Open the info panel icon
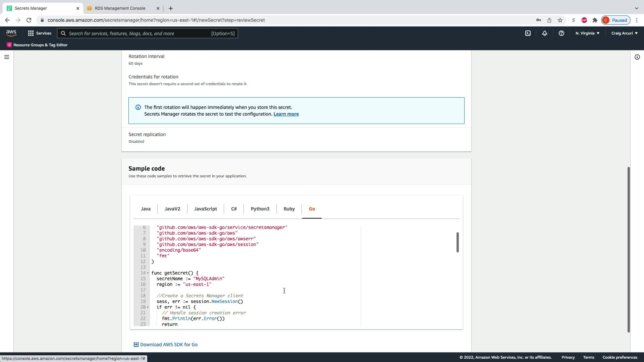This screenshot has width=644, height=362. pyautogui.click(x=637, y=57)
